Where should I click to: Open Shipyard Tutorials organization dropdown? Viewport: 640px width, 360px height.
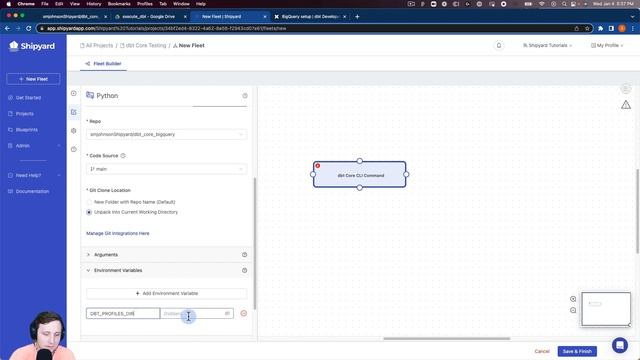(x=547, y=45)
